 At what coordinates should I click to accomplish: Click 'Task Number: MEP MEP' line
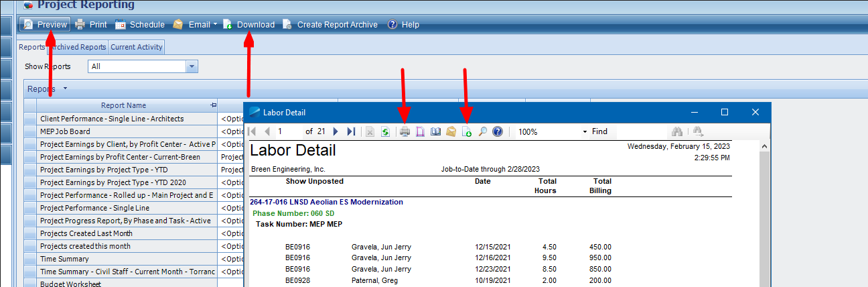pyautogui.click(x=299, y=223)
